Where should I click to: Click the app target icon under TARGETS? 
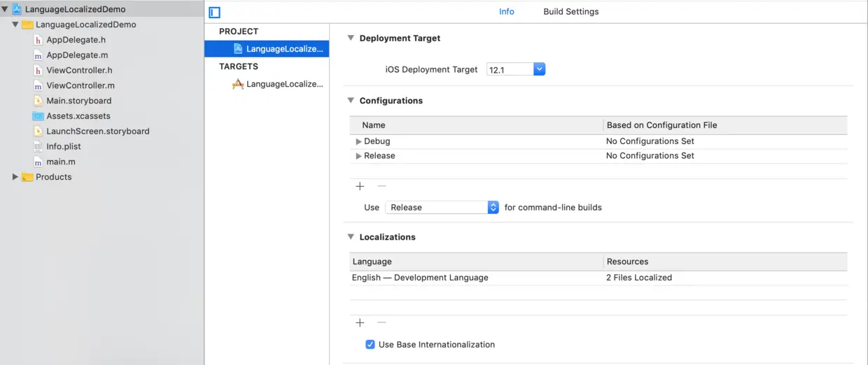pos(238,84)
